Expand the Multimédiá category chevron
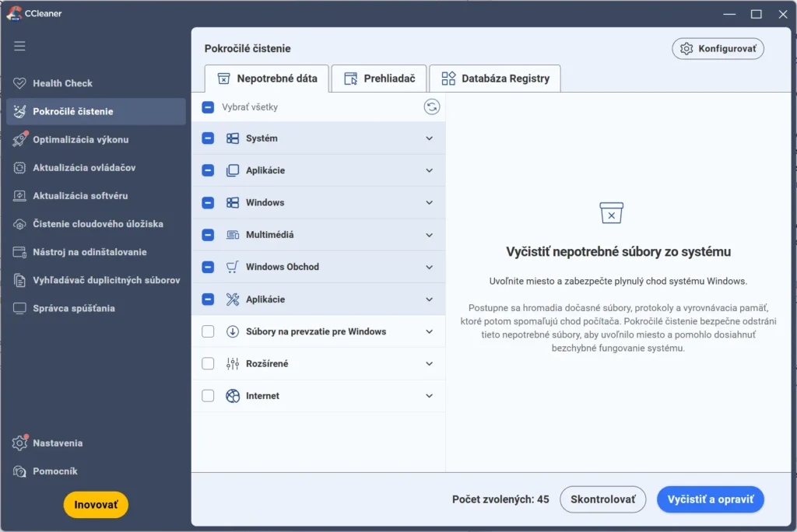 tap(429, 235)
